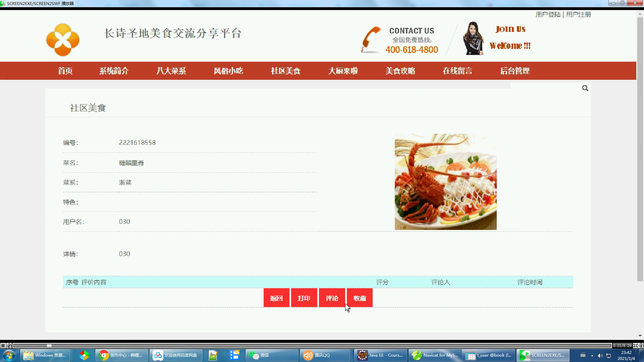
Task: Switch to the t_user @book table window
Action: (489, 355)
